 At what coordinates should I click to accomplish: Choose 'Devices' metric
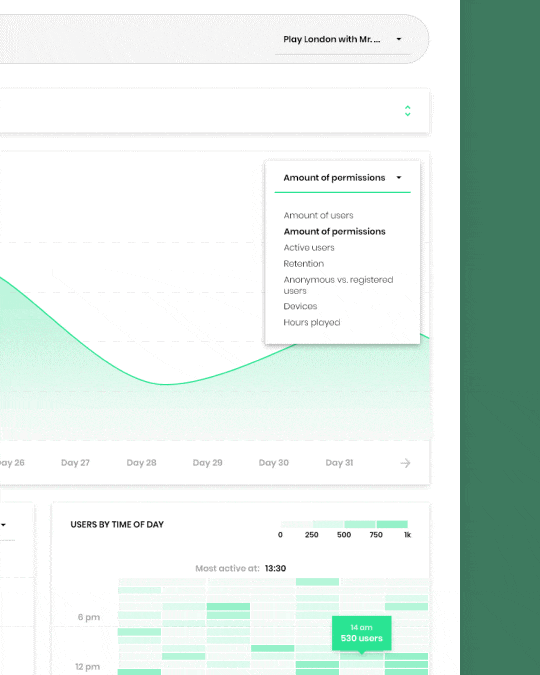pyautogui.click(x=300, y=306)
